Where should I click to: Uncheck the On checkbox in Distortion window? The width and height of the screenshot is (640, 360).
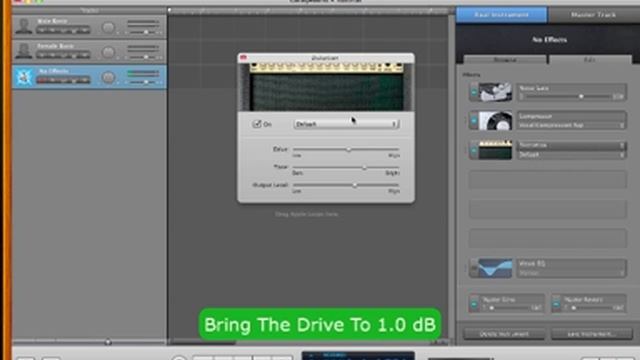pyautogui.click(x=257, y=124)
